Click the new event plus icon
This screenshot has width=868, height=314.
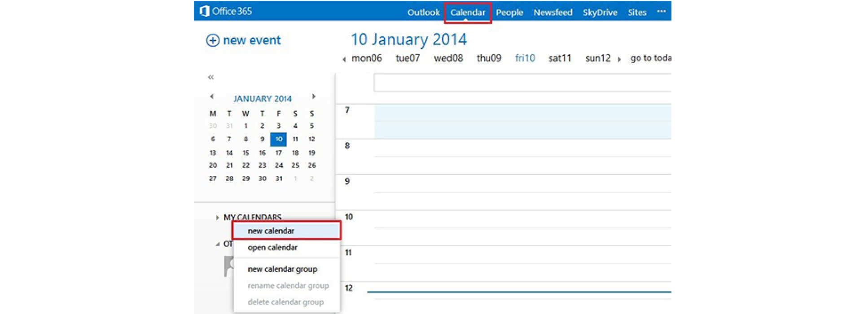pos(213,40)
